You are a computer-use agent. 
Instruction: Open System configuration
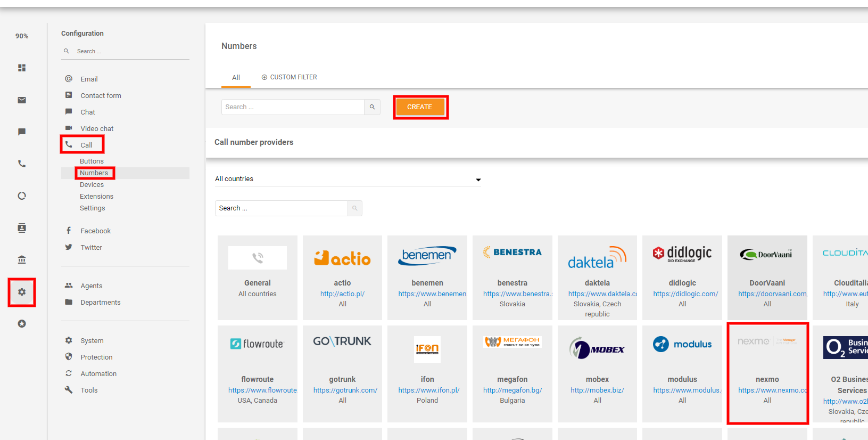(92, 340)
